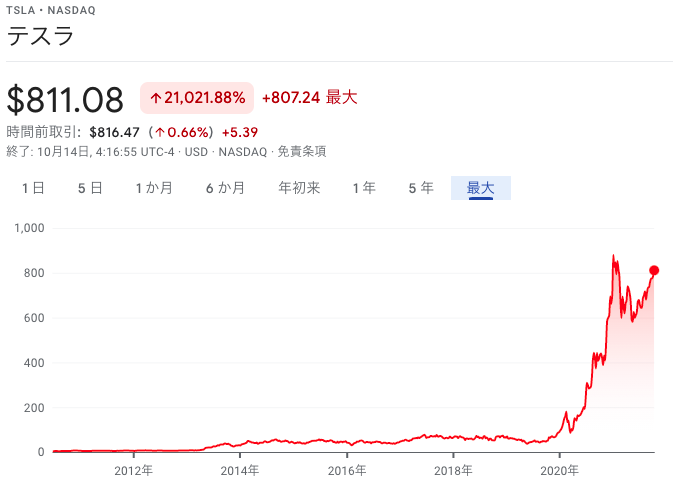Select the 年初来 (year-to-date) tab
The image size is (673, 489).
299,188
